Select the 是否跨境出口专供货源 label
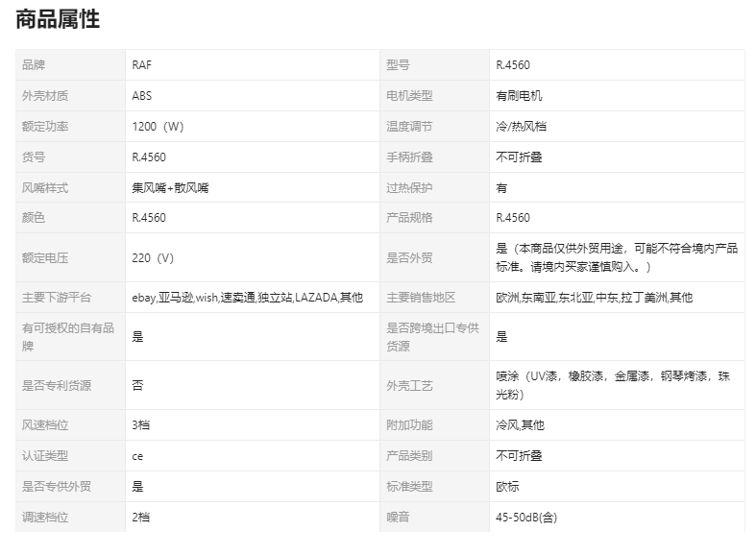Viewport: 756px width, 555px height. [431, 337]
